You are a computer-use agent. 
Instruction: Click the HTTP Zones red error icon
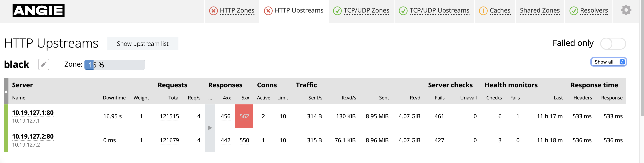point(213,11)
